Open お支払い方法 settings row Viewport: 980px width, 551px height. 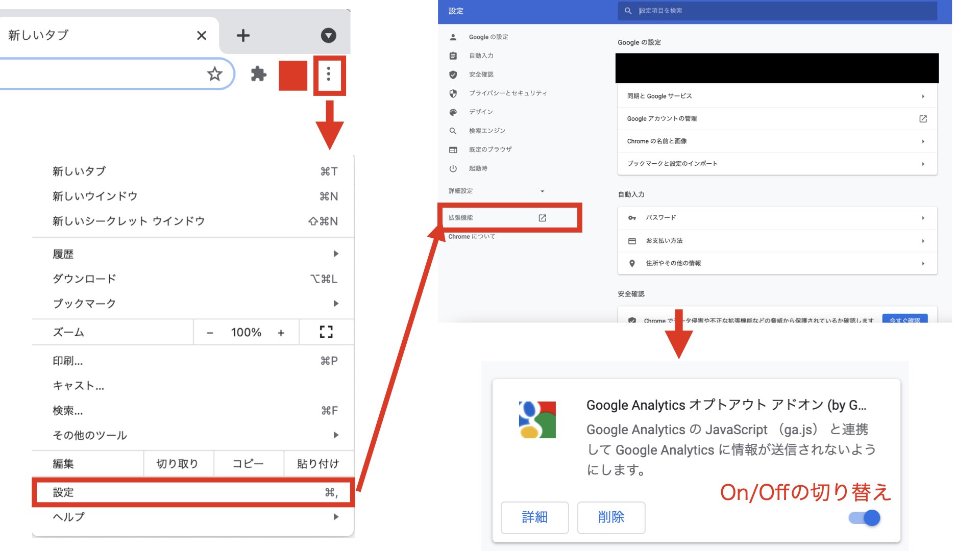pos(777,241)
